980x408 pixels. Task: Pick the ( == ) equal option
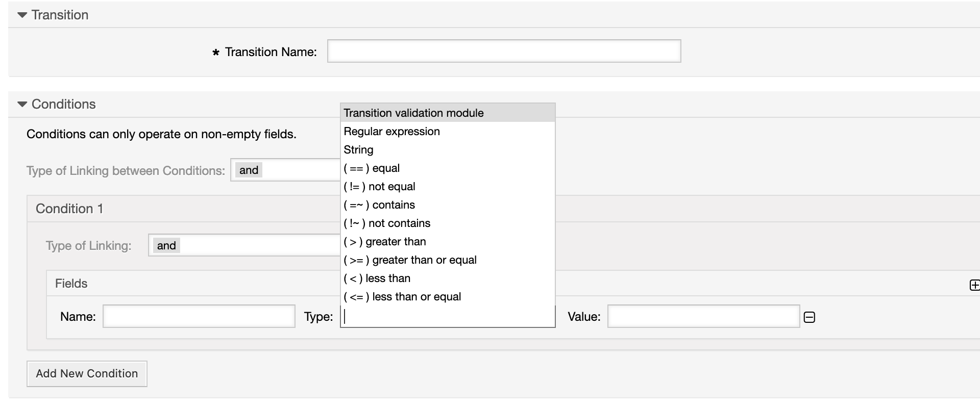(372, 168)
